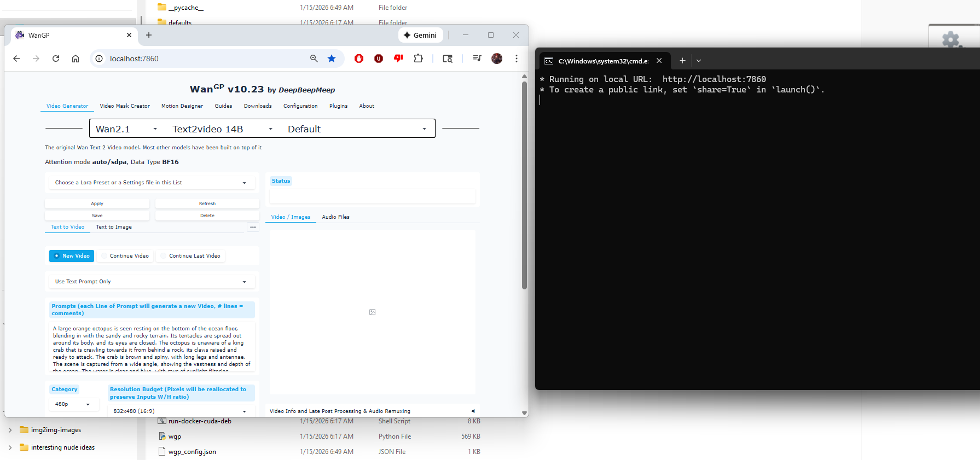
Task: Click into the Prompts text area
Action: 152,347
